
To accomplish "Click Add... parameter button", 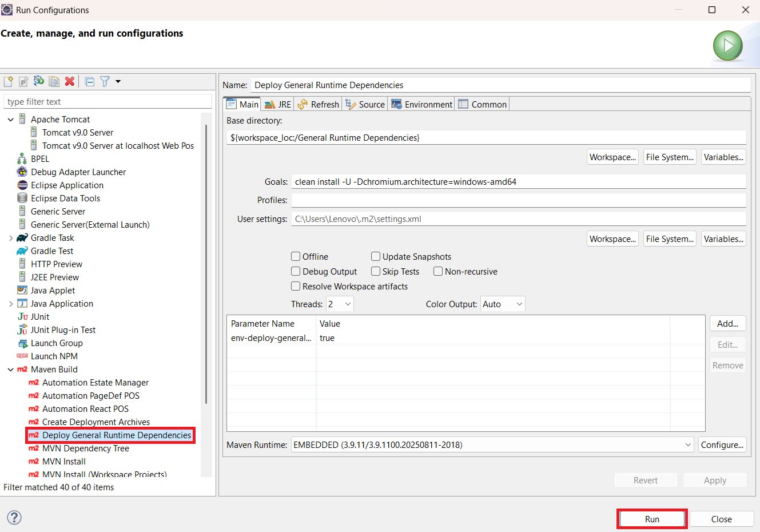I will point(728,323).
